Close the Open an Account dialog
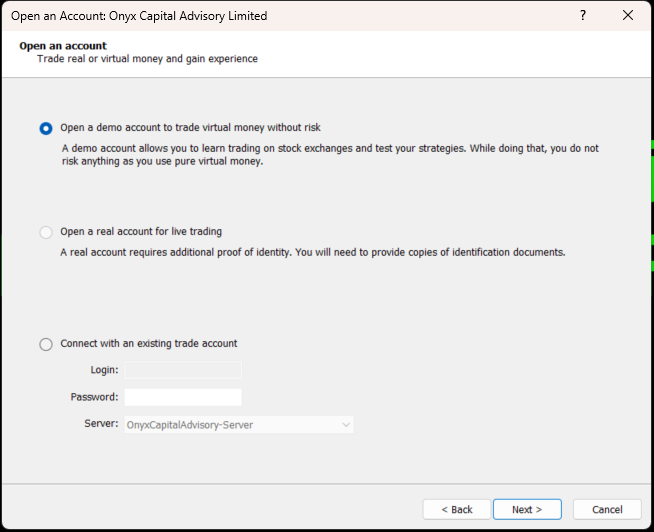Screen dimensions: 654x532 pos(628,16)
